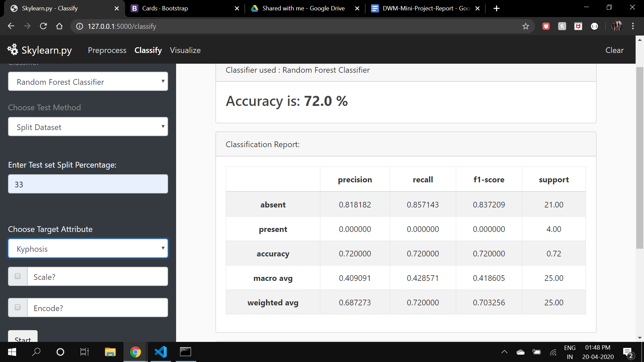Open Cortana circle on the taskbar
Image resolution: width=644 pixels, height=362 pixels.
point(60,352)
